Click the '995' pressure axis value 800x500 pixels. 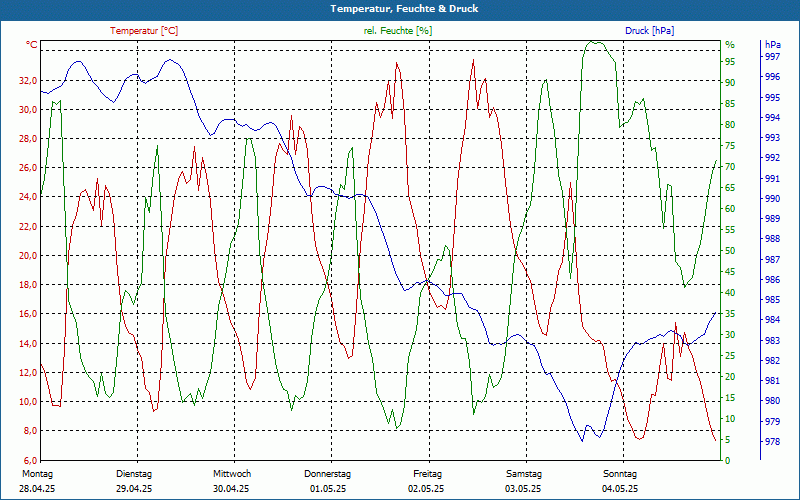(x=773, y=97)
